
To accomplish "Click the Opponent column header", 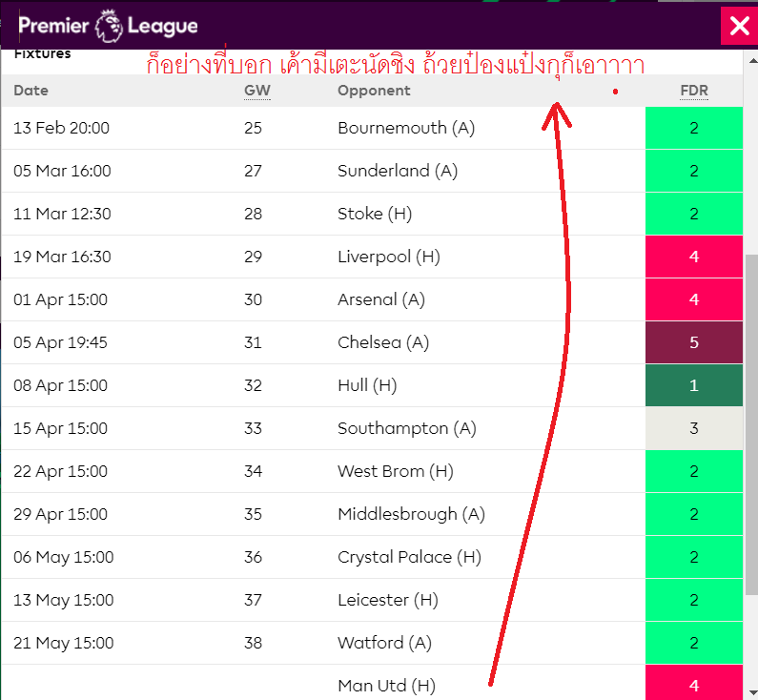I will click(374, 91).
